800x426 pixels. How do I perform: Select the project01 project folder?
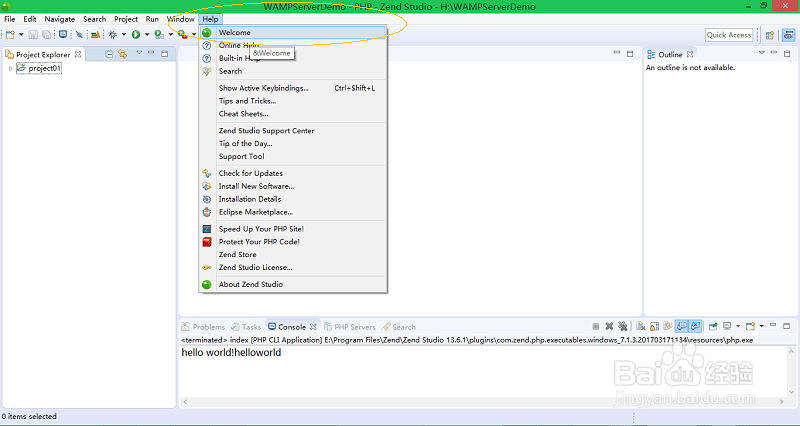(x=39, y=68)
